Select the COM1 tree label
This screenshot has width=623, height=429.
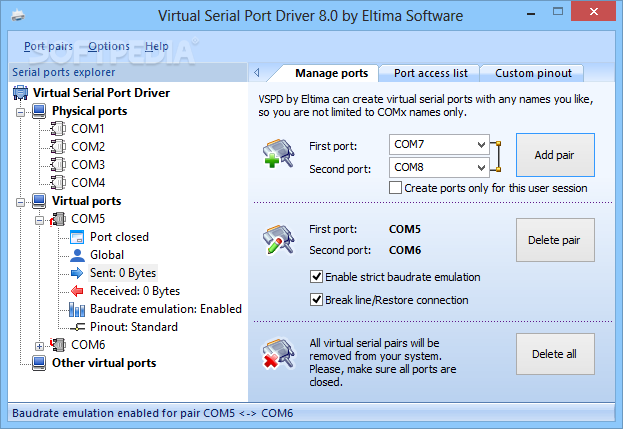point(88,129)
